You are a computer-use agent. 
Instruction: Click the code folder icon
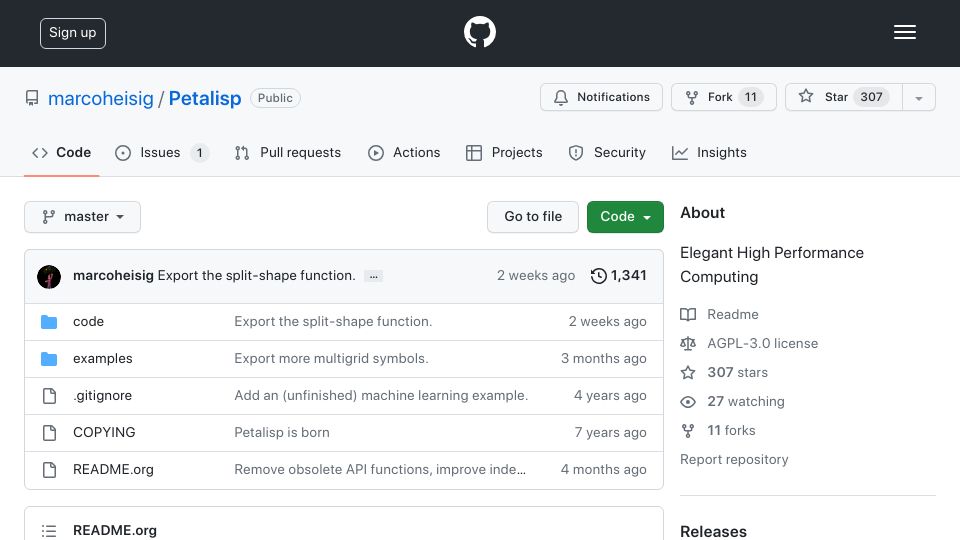pos(49,321)
